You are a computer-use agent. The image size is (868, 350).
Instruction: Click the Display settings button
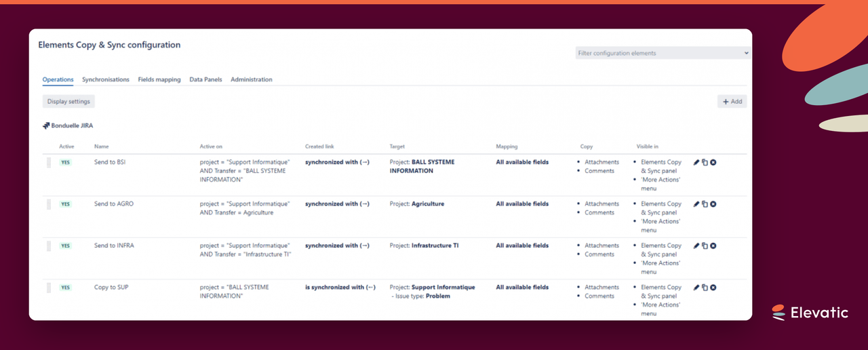(x=68, y=101)
